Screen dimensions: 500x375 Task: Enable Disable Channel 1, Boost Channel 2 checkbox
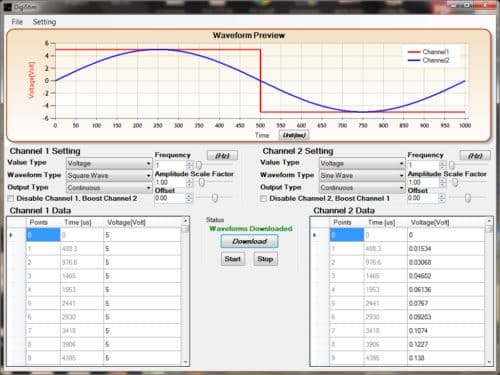pos(11,199)
